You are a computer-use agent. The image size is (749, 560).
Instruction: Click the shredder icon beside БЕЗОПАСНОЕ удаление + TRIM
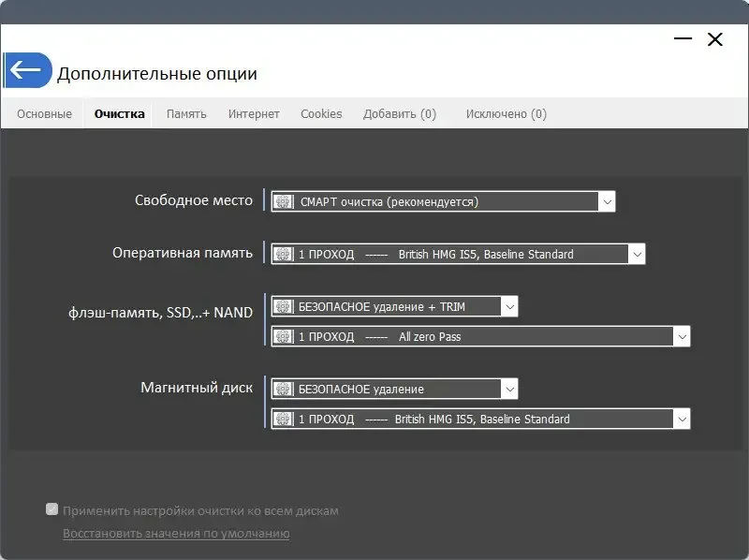point(283,306)
